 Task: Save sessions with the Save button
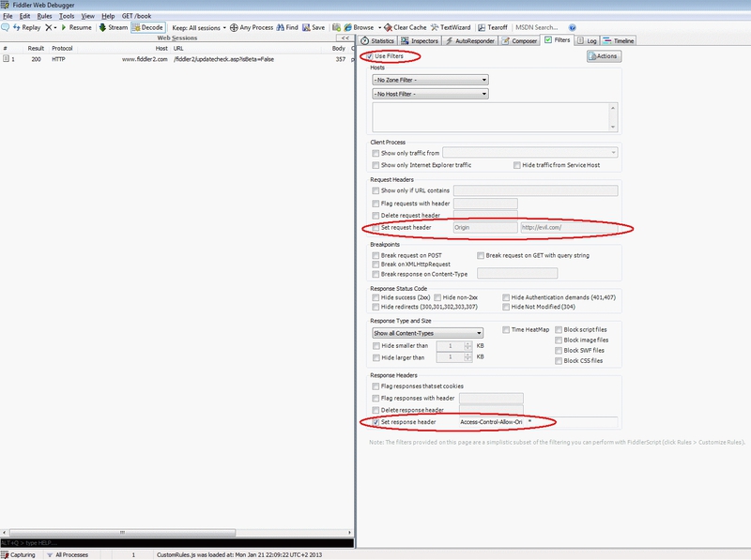(x=314, y=28)
